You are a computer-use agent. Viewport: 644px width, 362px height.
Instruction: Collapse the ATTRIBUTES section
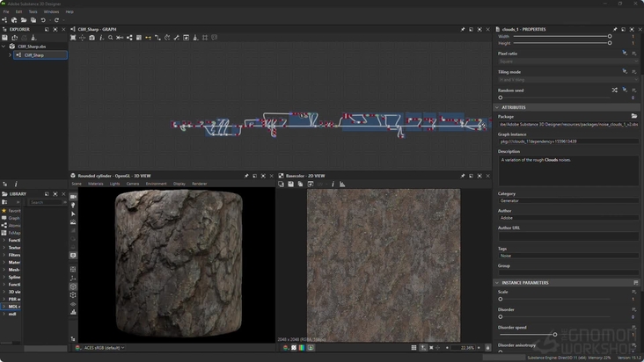tap(497, 107)
